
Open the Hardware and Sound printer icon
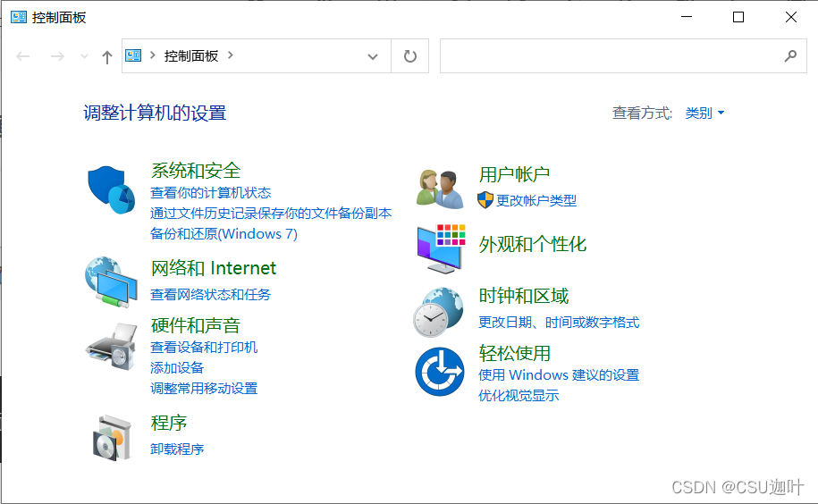tap(112, 347)
